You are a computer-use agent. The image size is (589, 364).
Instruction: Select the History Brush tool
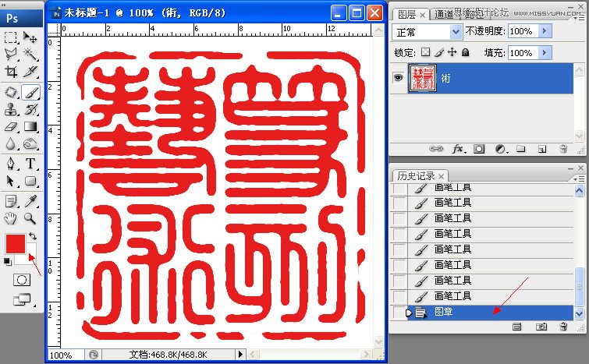pos(30,110)
